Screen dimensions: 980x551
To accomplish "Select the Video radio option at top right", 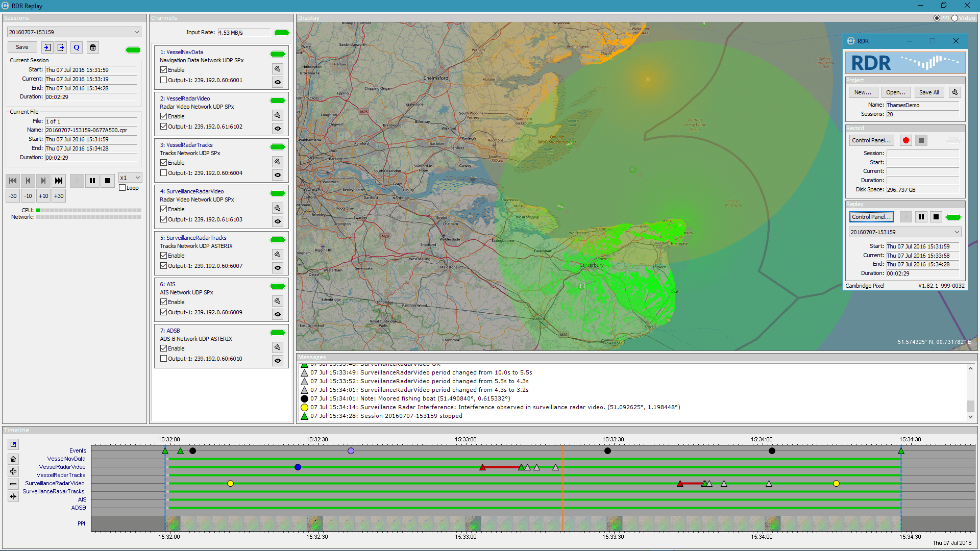I will [954, 17].
